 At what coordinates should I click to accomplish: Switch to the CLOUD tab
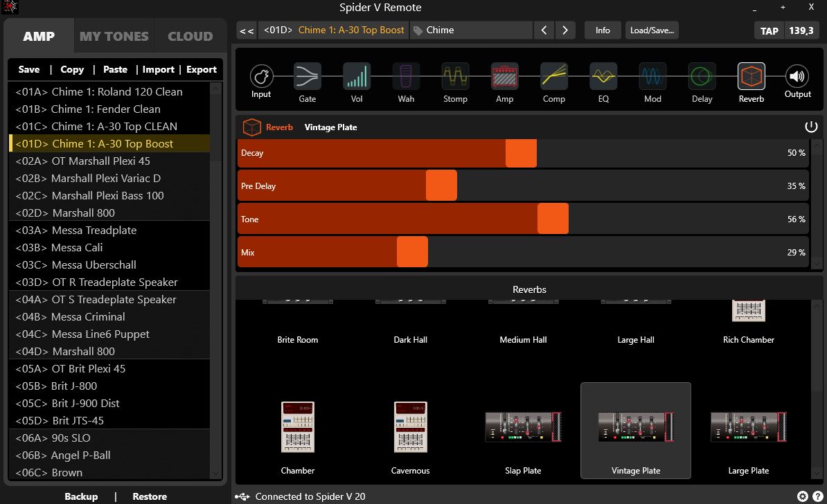(190, 36)
